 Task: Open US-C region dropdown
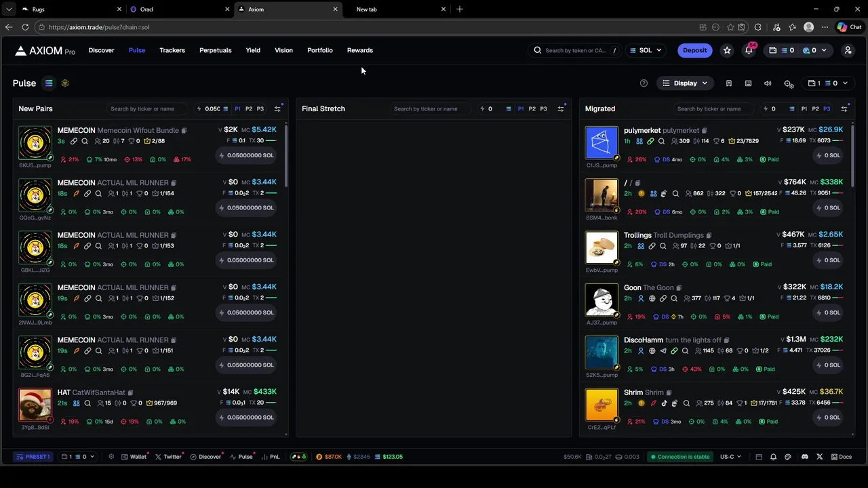(730, 457)
